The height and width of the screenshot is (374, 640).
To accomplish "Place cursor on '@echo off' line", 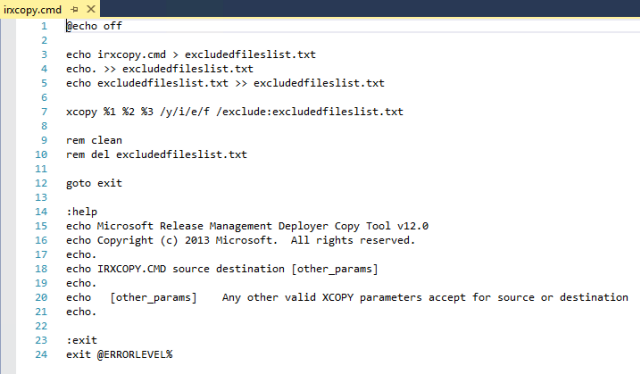I will click(94, 26).
